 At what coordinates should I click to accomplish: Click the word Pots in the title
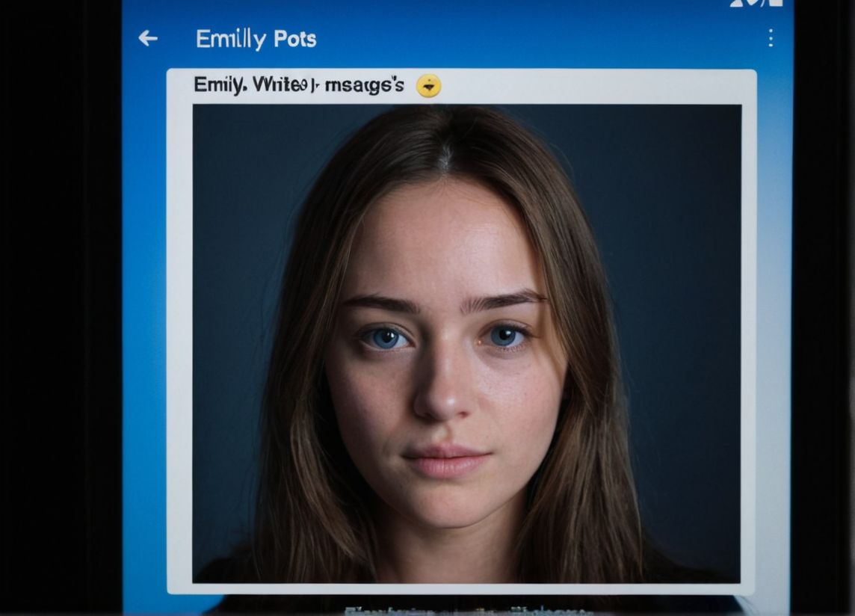coord(294,39)
